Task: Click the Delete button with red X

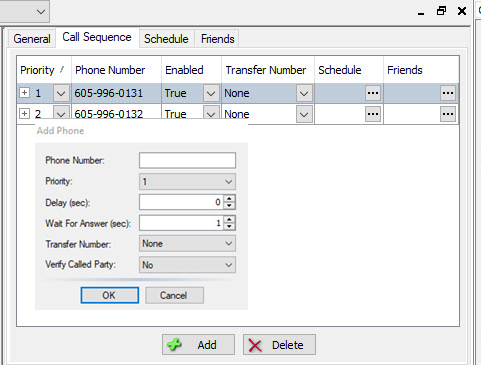Action: tap(279, 345)
